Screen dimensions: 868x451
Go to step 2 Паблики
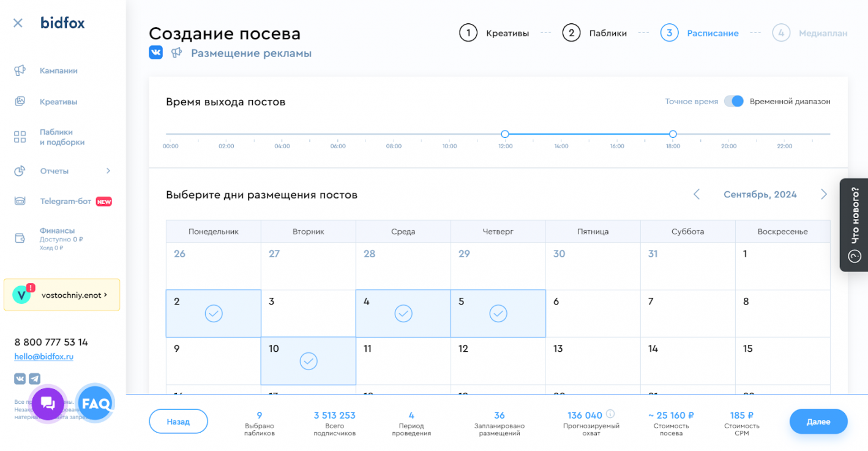tap(594, 33)
